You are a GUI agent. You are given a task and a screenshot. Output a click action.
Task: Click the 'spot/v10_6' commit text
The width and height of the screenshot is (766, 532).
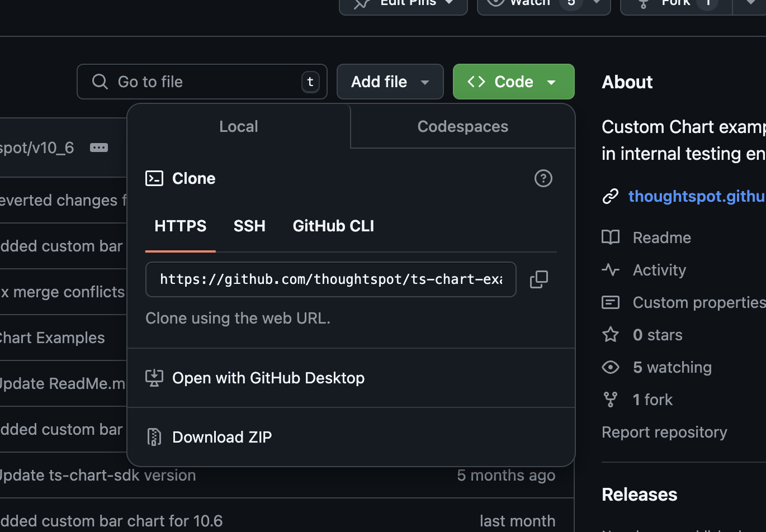coord(37,148)
